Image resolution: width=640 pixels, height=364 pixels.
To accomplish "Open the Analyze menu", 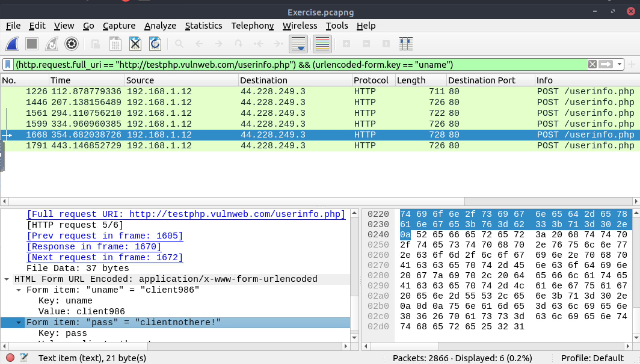I will click(x=160, y=26).
